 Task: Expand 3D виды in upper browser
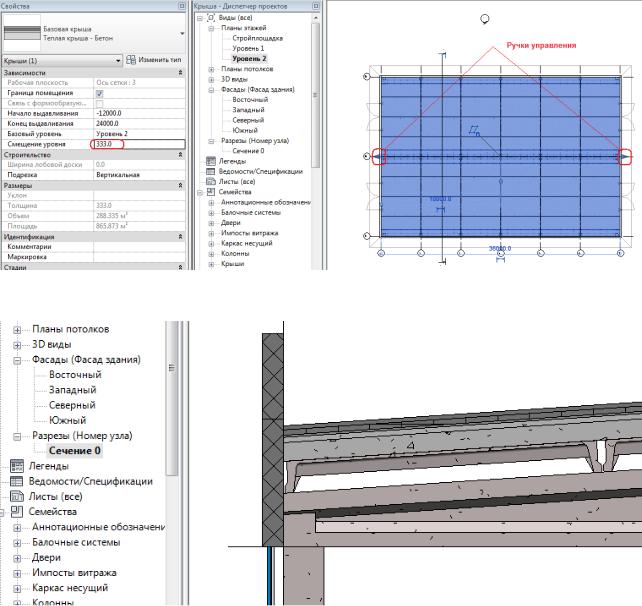click(211, 79)
